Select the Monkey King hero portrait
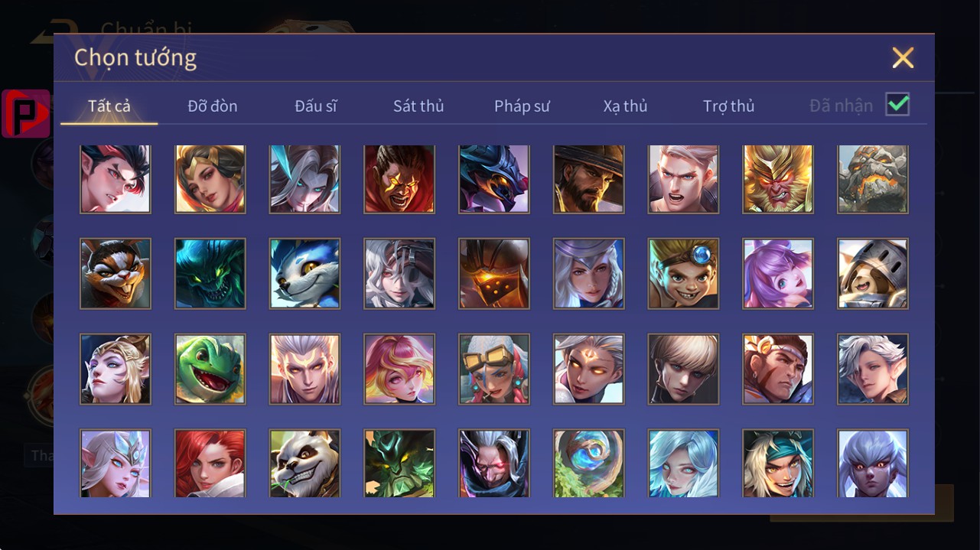The image size is (980, 550). pos(778,179)
